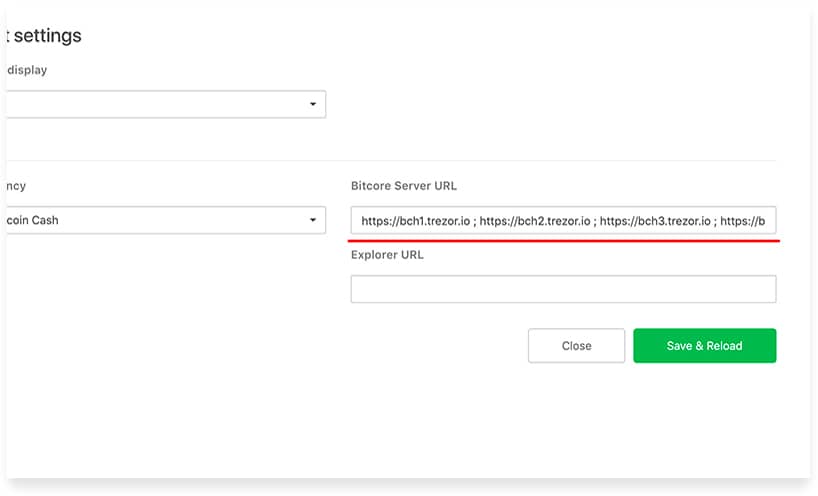Click the 'Explorer URL' label

tap(387, 255)
